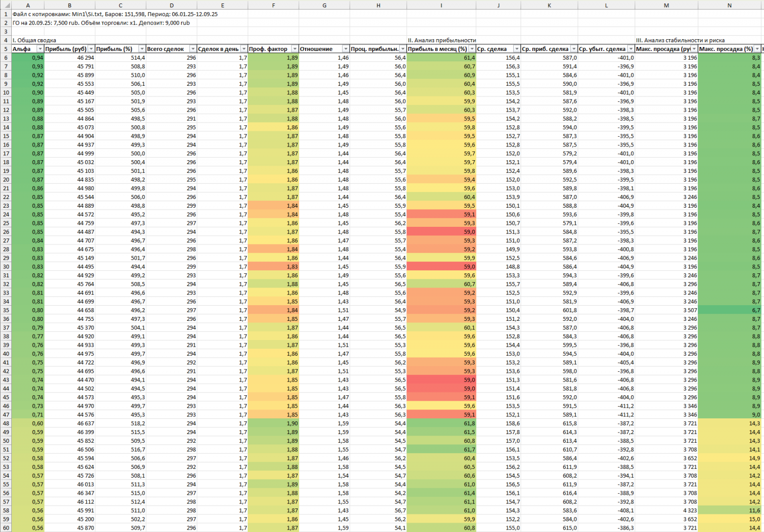Click the profit factor cell 1,90
764x532 pixels.
[273, 423]
